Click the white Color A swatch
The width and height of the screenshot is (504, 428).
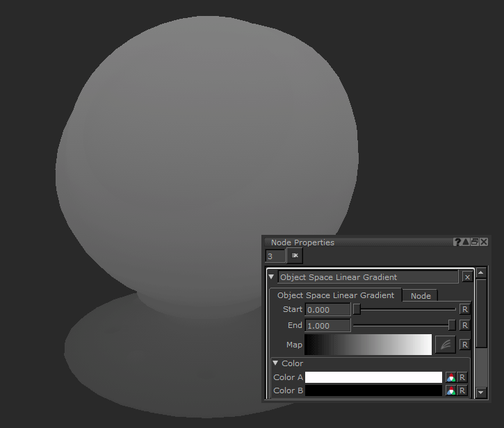coord(373,377)
